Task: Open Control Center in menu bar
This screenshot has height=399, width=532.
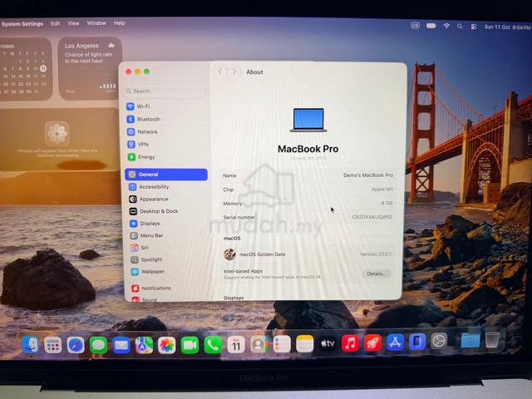Action: 473,27
